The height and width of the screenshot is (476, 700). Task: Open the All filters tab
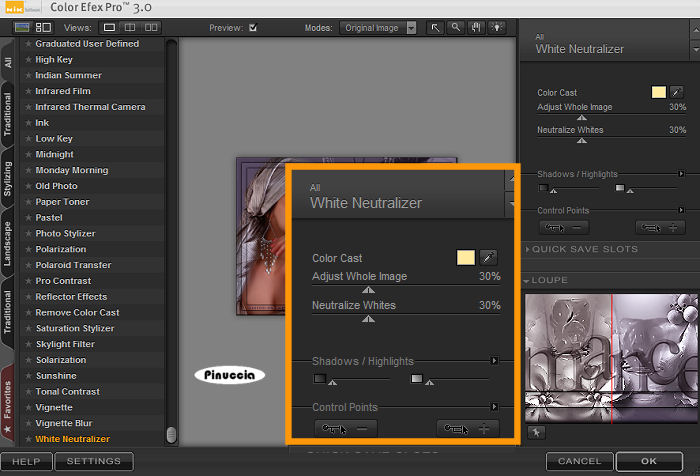point(8,62)
